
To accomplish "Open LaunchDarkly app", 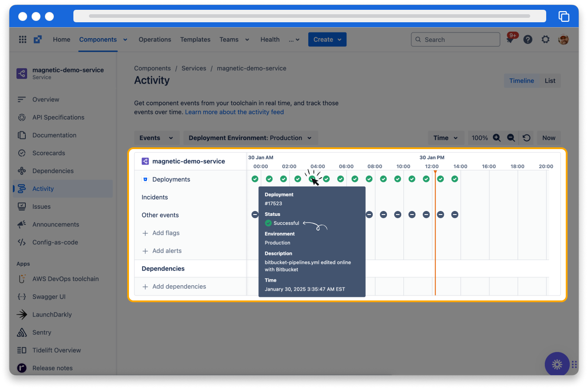I will point(63,315).
